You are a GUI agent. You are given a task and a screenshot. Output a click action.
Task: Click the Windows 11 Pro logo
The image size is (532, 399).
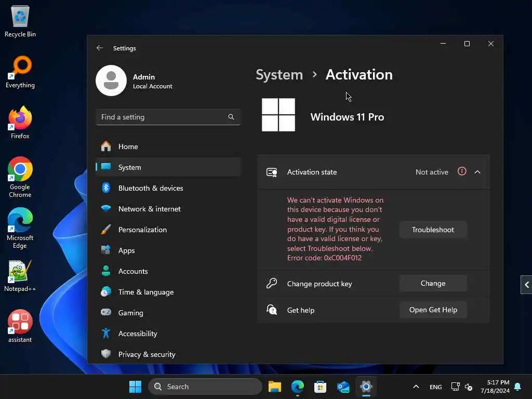tap(278, 115)
